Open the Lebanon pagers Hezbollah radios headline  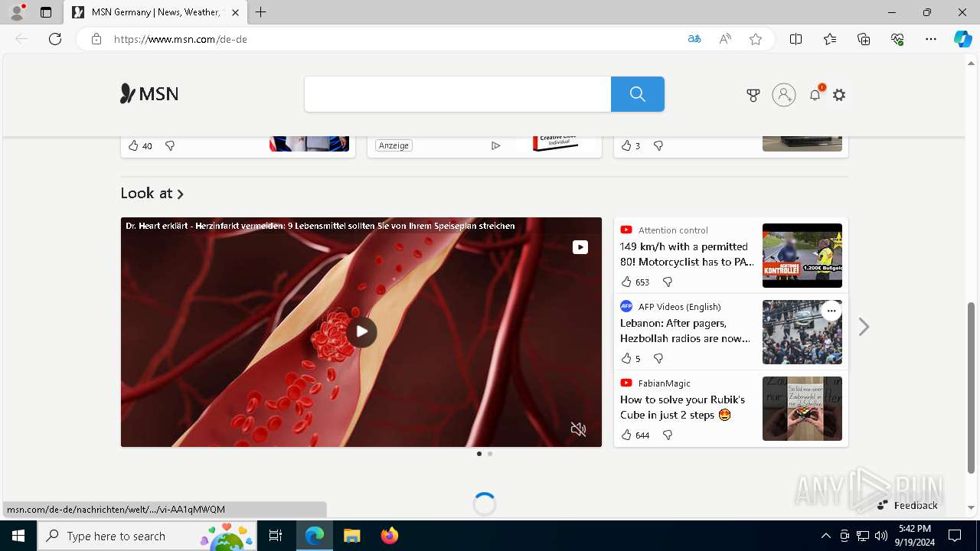(x=685, y=331)
